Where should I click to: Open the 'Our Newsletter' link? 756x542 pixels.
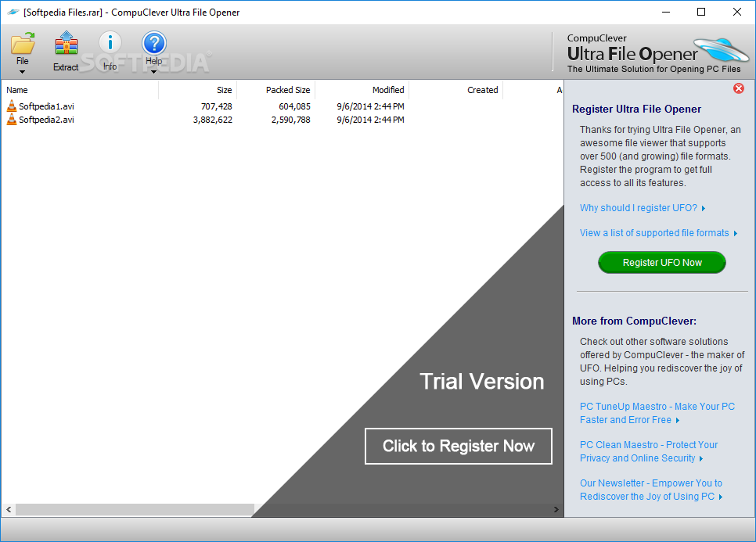(x=651, y=490)
